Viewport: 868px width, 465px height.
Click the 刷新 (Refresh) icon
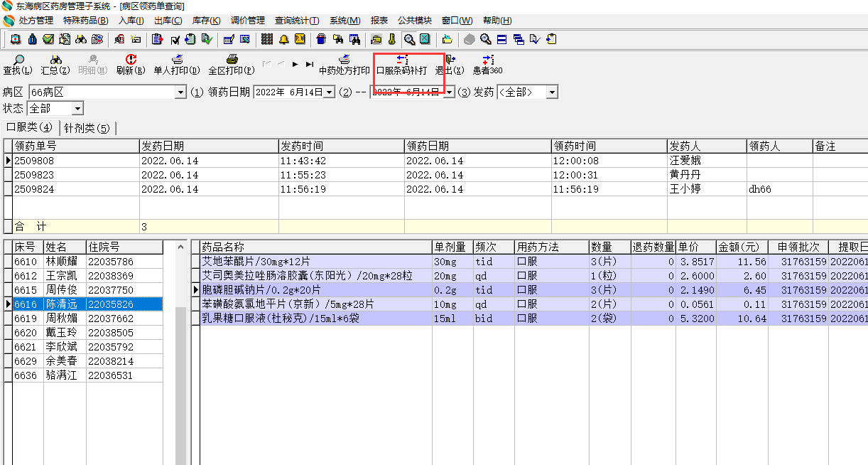tap(130, 60)
